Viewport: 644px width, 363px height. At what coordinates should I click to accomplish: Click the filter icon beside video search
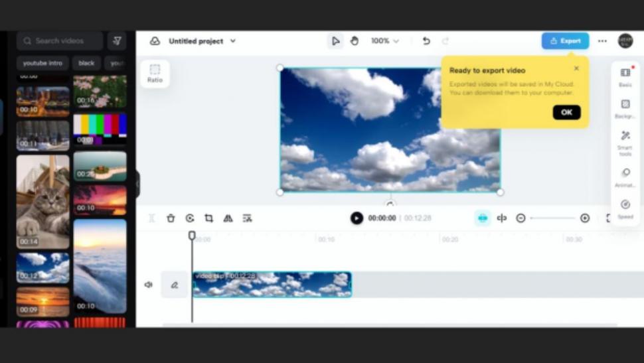(x=117, y=40)
